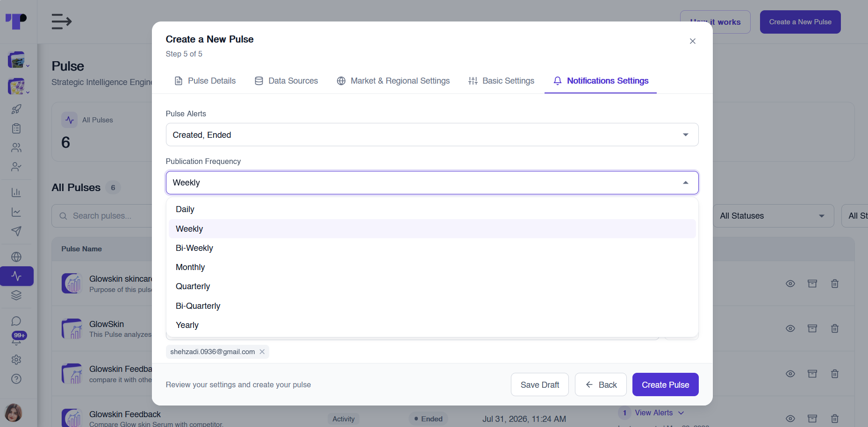Screen dimensions: 868x427
Task: Choose the Quarterly frequency option
Action: (432, 286)
